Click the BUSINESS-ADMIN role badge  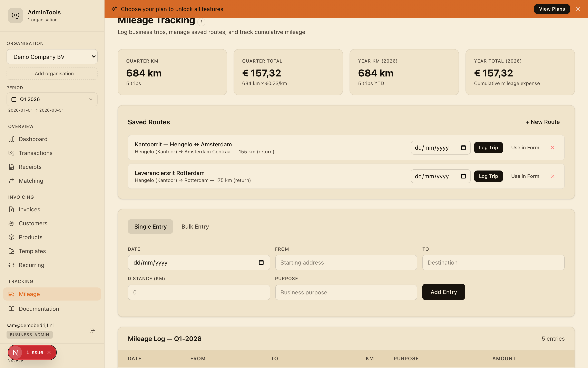click(29, 335)
